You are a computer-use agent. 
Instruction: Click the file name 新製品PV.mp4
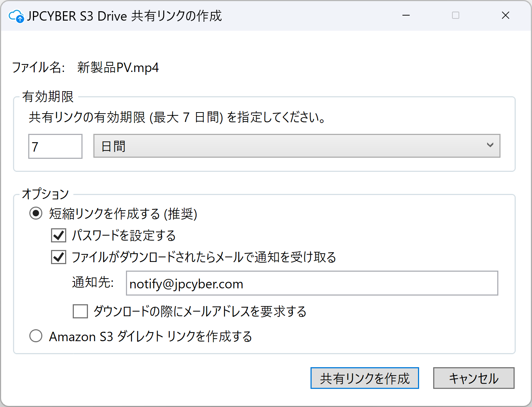[118, 68]
